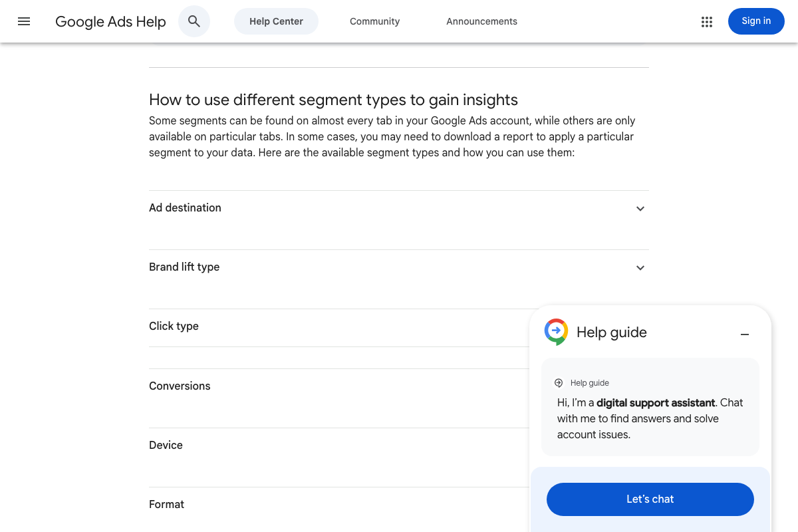Screen dimensions: 798x532
Task: Open the Google apps grid
Action: coord(707,21)
